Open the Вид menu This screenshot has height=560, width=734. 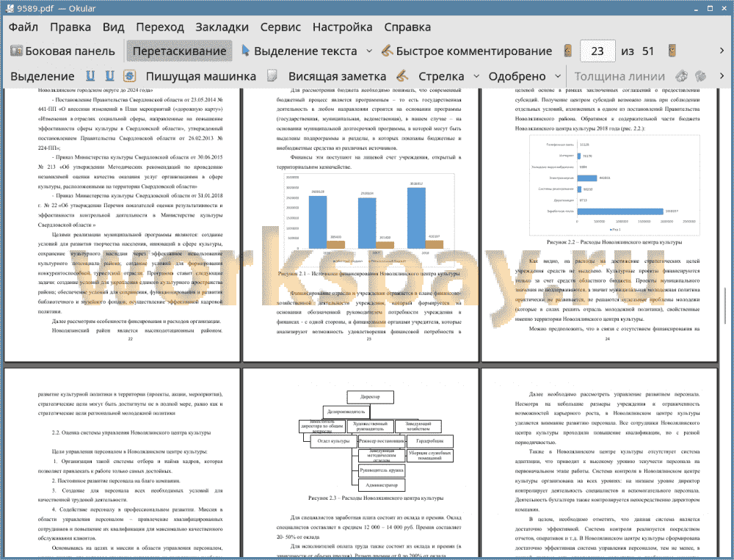click(113, 27)
